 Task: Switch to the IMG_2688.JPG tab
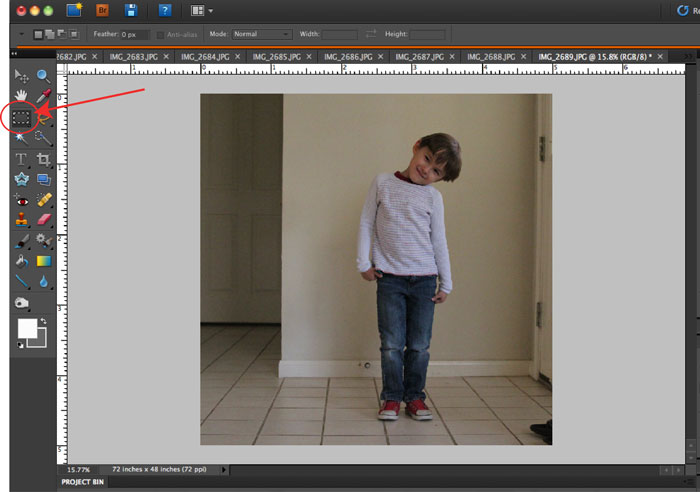point(491,57)
